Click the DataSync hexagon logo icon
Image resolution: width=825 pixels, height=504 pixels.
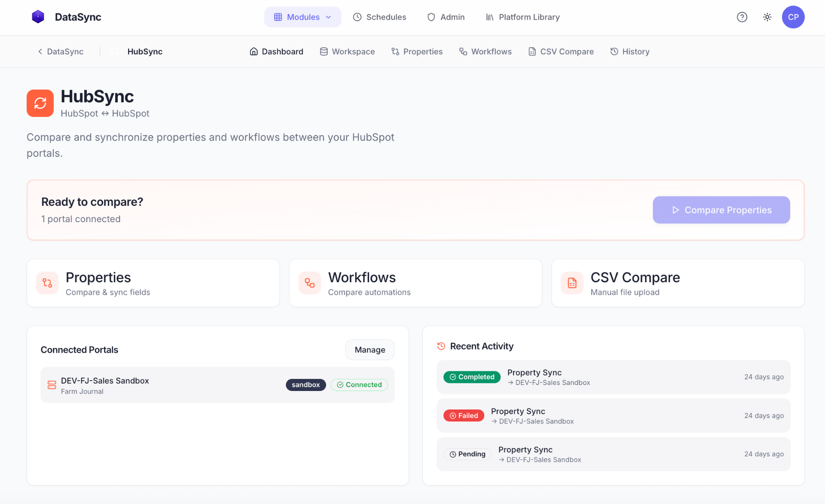coord(38,17)
